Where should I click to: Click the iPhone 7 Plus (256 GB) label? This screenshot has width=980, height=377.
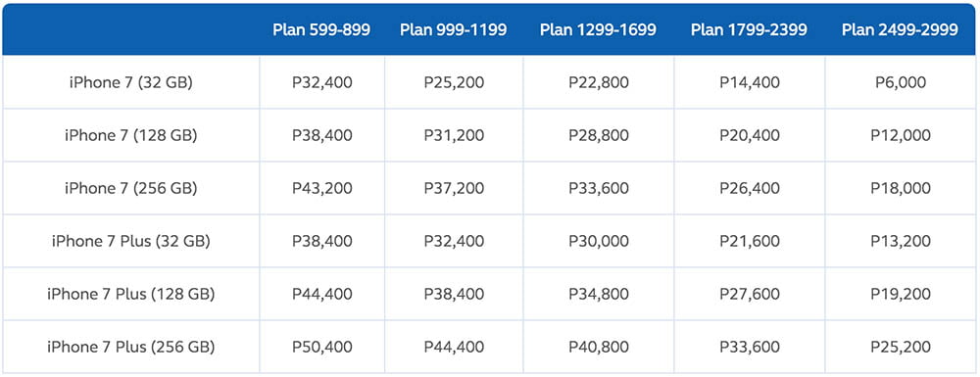(x=130, y=347)
